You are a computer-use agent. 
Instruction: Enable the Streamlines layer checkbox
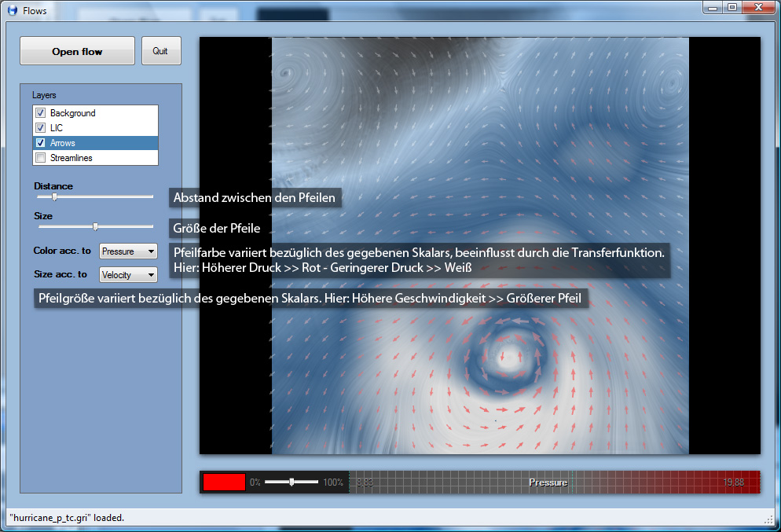(x=41, y=158)
